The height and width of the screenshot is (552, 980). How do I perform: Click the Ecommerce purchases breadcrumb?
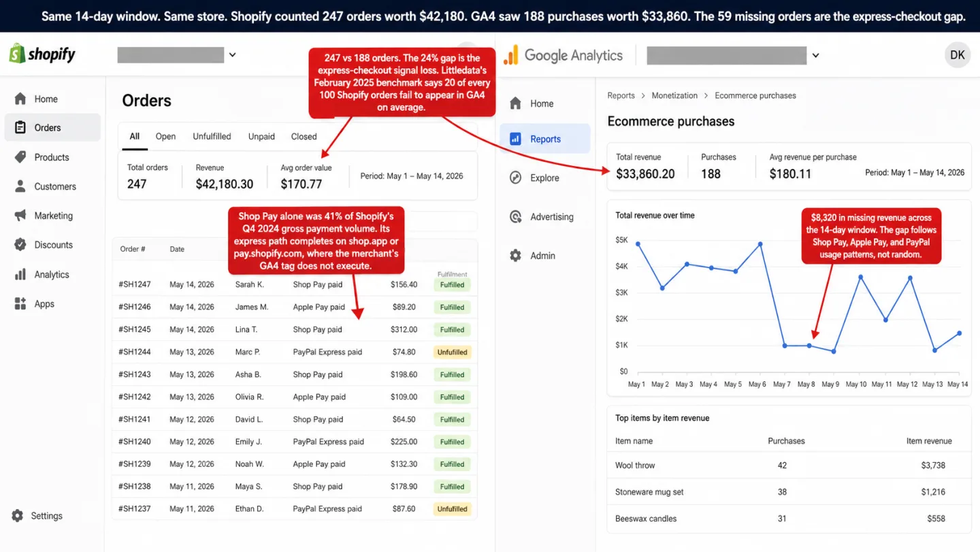755,96
